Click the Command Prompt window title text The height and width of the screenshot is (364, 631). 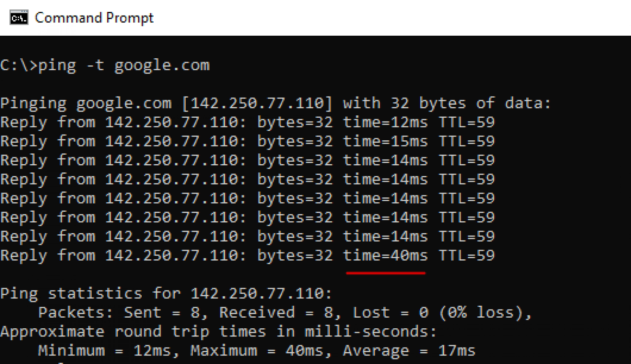point(94,18)
